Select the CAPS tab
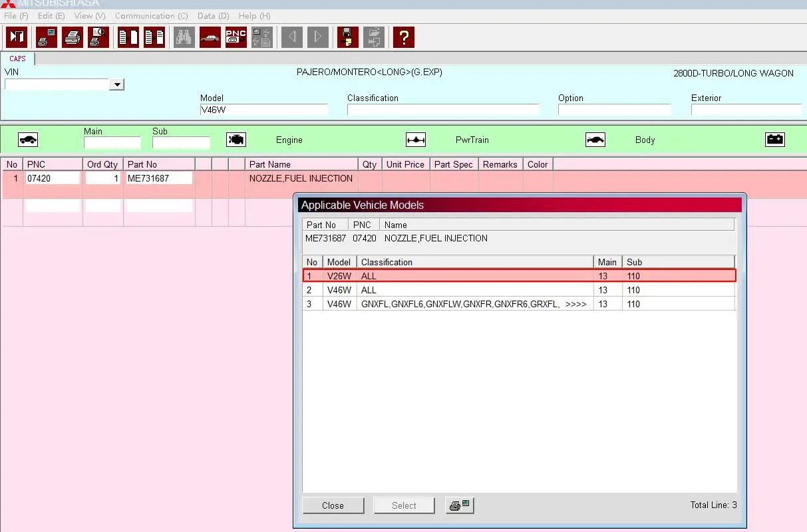This screenshot has height=532, width=807. [18, 59]
